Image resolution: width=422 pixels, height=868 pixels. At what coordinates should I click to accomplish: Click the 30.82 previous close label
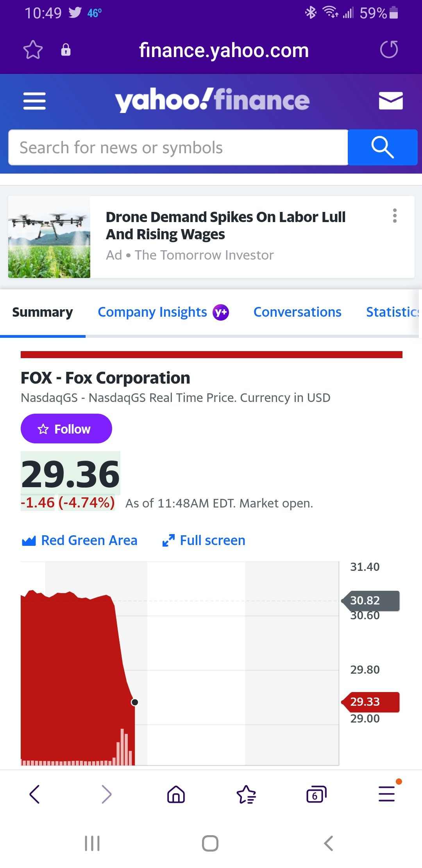370,601
